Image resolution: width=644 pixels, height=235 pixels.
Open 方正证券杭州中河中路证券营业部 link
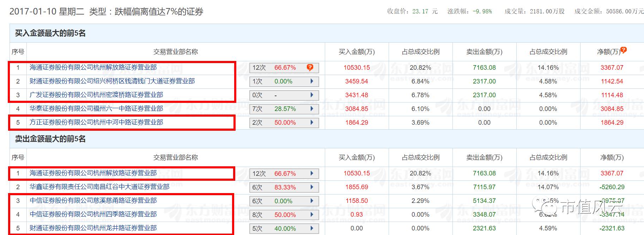[96, 122]
